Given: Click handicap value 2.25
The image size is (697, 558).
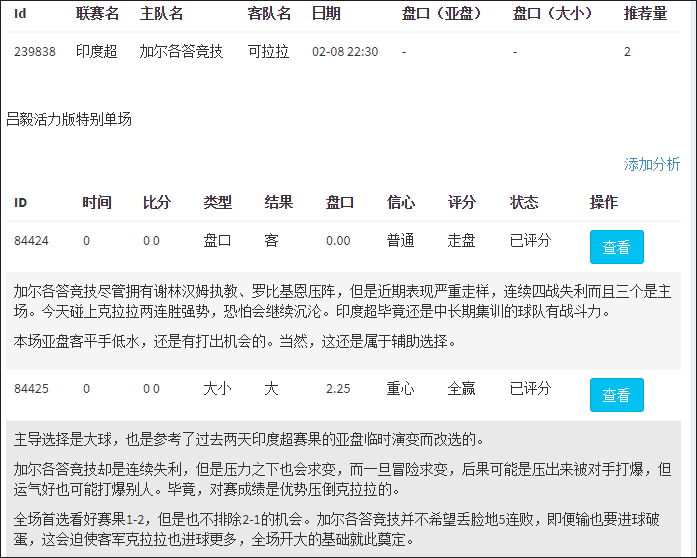Looking at the screenshot, I should pos(338,389).
